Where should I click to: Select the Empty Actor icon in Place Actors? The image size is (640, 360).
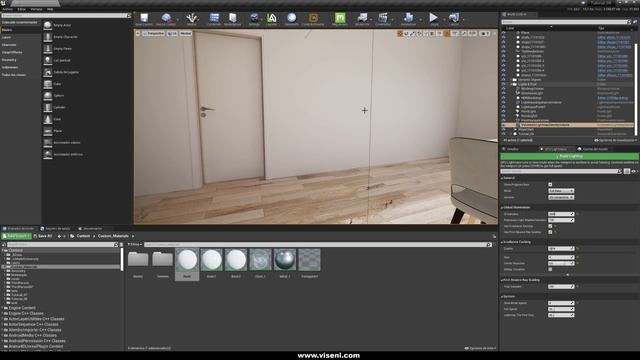pyautogui.click(x=48, y=25)
